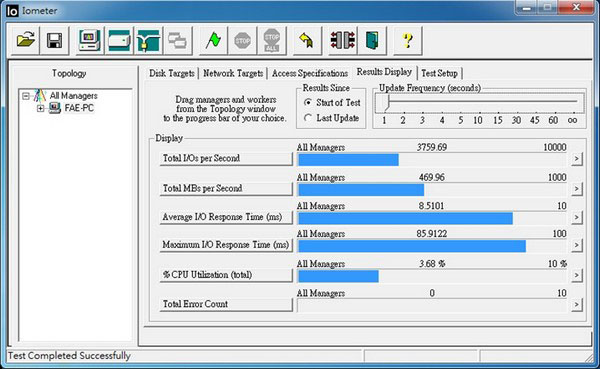Click the Total MBs progress bar

pos(432,190)
